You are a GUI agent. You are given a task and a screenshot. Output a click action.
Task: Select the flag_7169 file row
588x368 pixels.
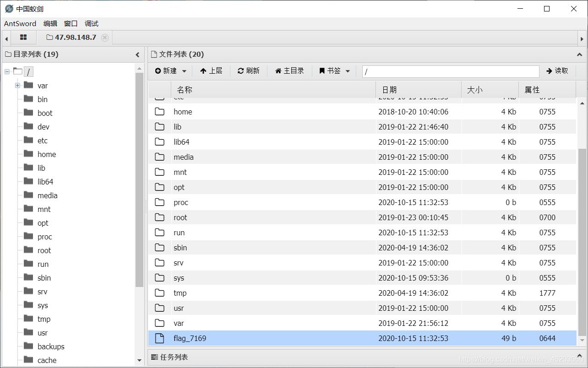(362, 338)
